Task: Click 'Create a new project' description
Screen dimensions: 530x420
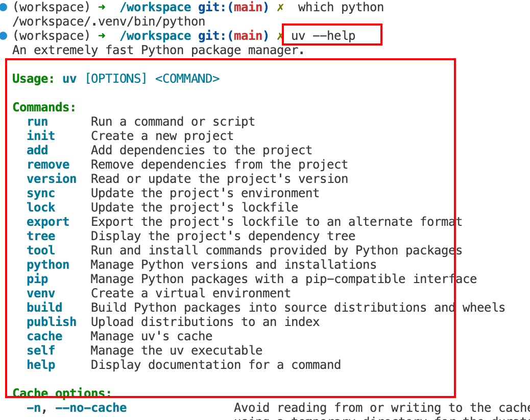Action: [162, 136]
